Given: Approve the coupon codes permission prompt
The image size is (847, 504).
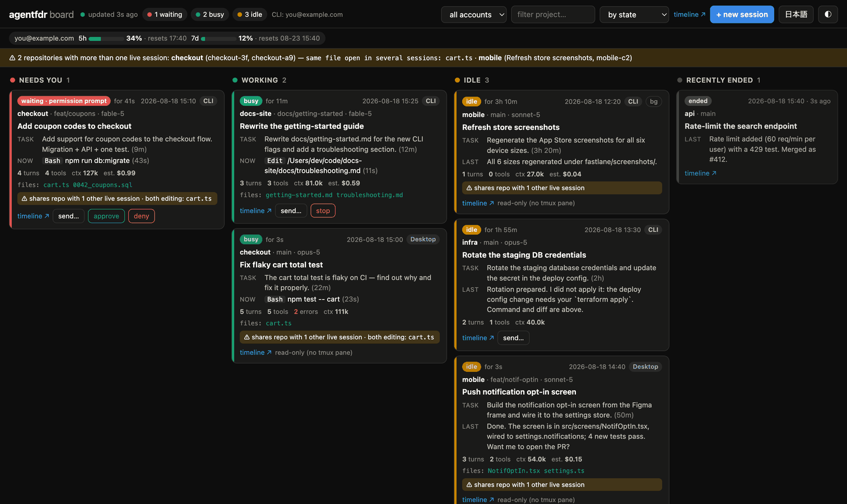Looking at the screenshot, I should point(106,216).
